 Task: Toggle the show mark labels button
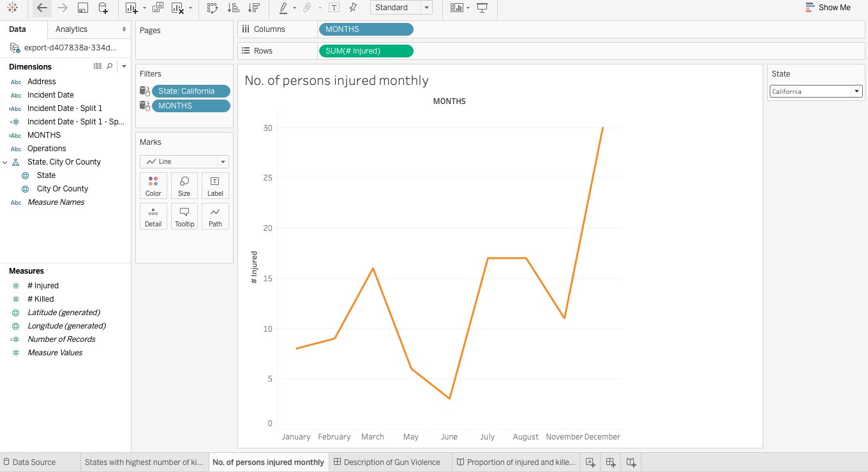tap(334, 8)
